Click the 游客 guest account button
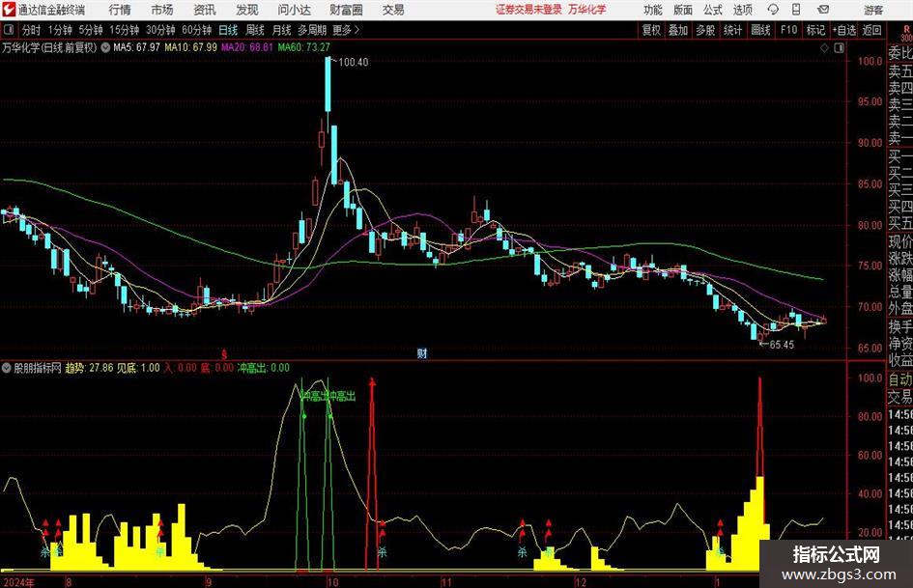The height and width of the screenshot is (588, 913). pos(873,10)
